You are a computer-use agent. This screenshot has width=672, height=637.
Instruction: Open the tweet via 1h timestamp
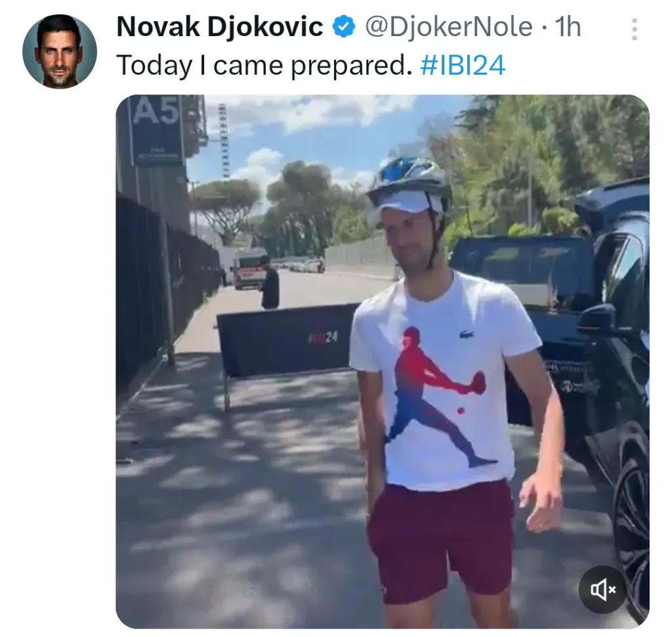click(x=568, y=26)
